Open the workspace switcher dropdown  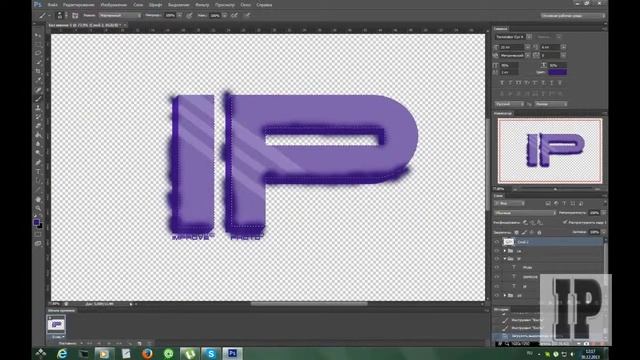tap(573, 16)
